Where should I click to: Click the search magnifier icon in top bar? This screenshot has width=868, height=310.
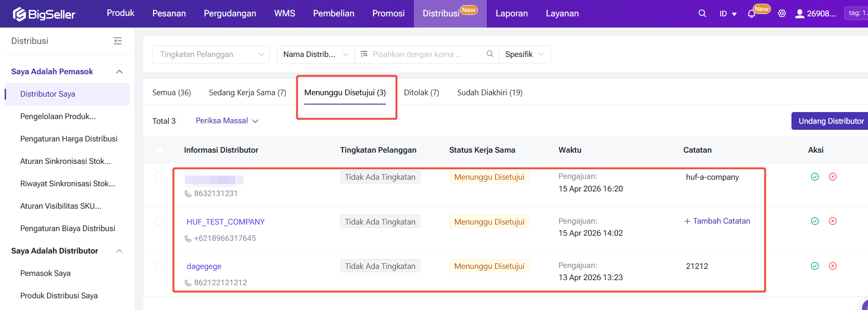[702, 14]
